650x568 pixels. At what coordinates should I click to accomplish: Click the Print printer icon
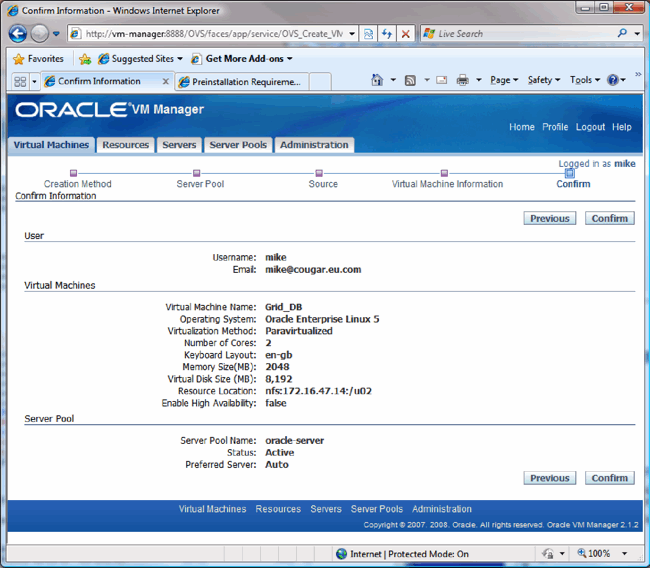(x=462, y=80)
